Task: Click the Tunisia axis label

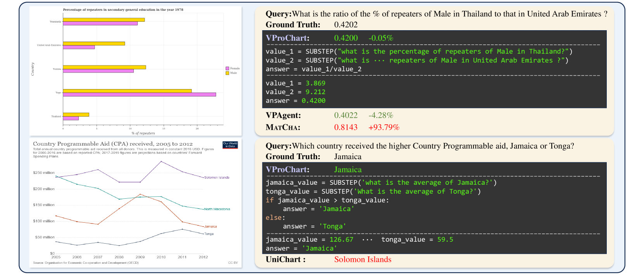Action: pos(57,69)
